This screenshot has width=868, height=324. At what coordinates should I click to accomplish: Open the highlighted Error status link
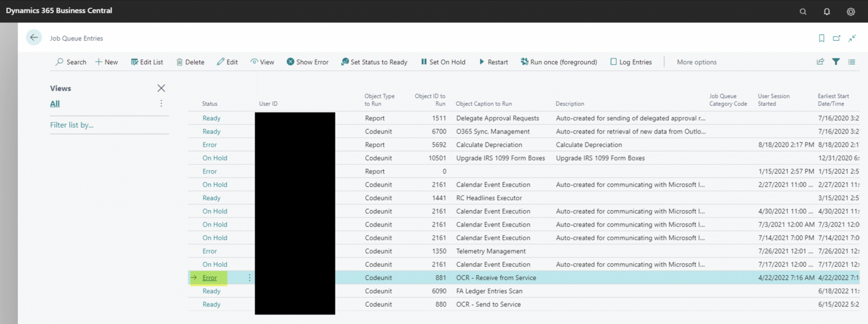(x=209, y=278)
